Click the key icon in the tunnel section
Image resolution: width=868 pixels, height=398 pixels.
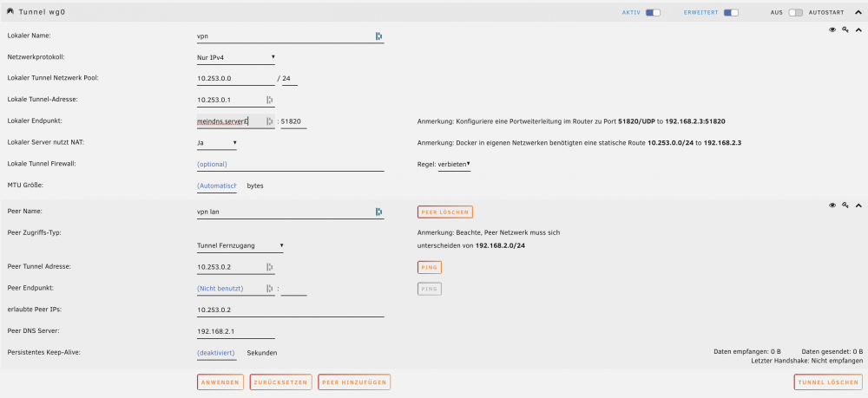click(x=845, y=30)
